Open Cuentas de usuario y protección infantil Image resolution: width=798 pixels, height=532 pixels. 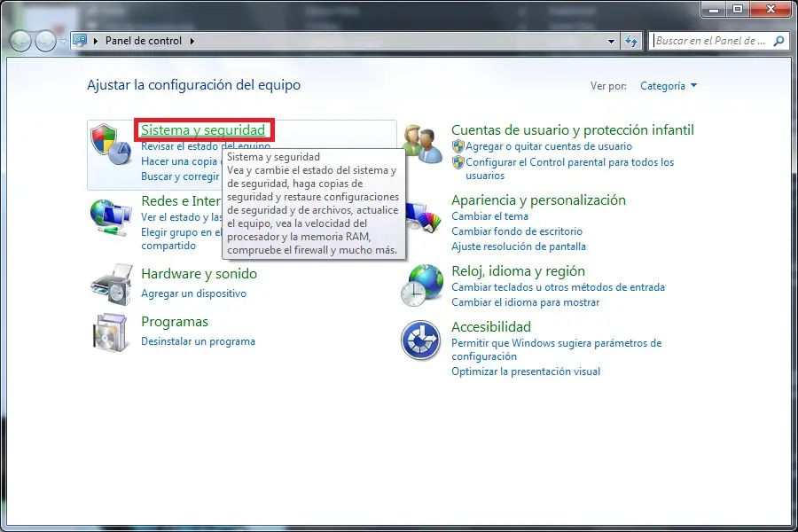coord(573,129)
